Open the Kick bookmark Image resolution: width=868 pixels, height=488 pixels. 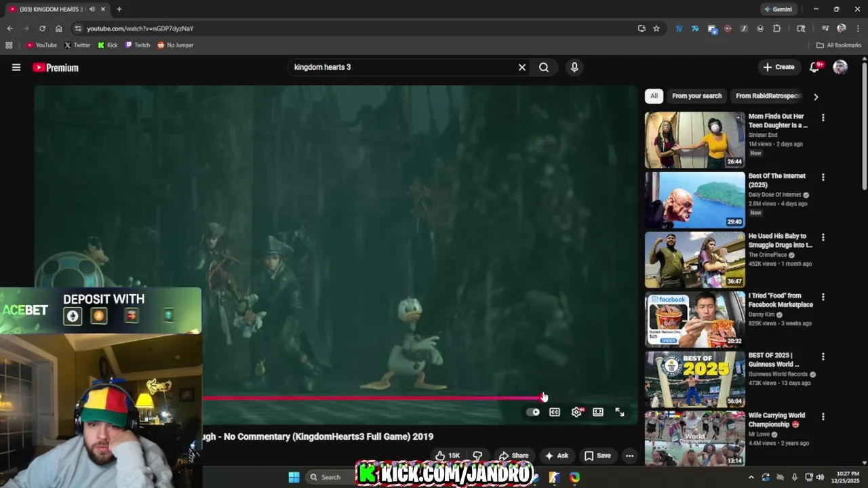pyautogui.click(x=107, y=45)
